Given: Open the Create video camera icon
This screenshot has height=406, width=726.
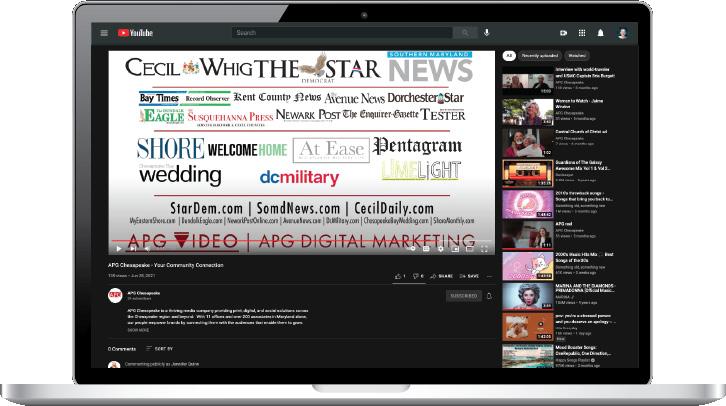Looking at the screenshot, I should (x=563, y=33).
